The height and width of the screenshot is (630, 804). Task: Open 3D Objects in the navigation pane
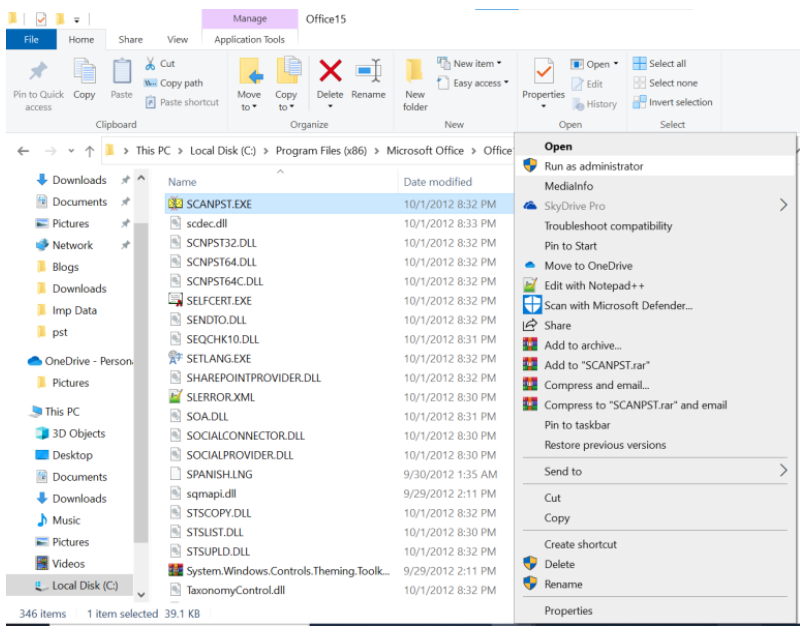(x=78, y=434)
